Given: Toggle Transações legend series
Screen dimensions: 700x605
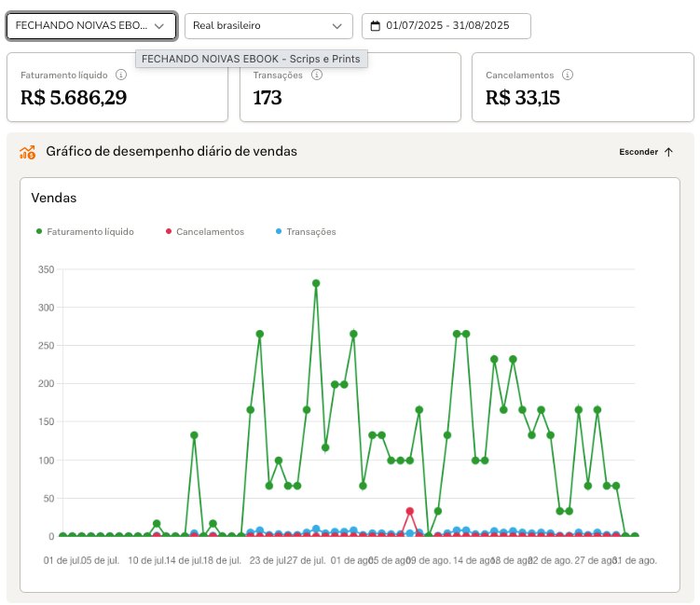Looking at the screenshot, I should pos(306,232).
